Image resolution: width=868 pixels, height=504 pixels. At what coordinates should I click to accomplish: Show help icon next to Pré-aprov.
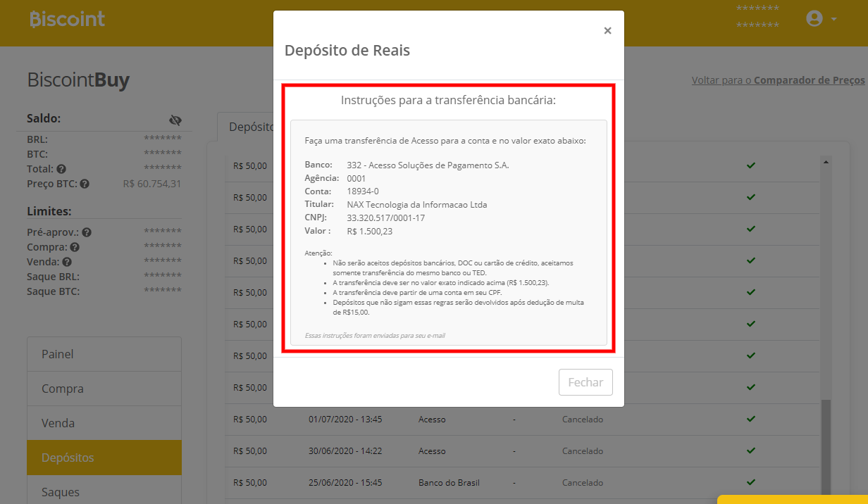click(x=87, y=232)
